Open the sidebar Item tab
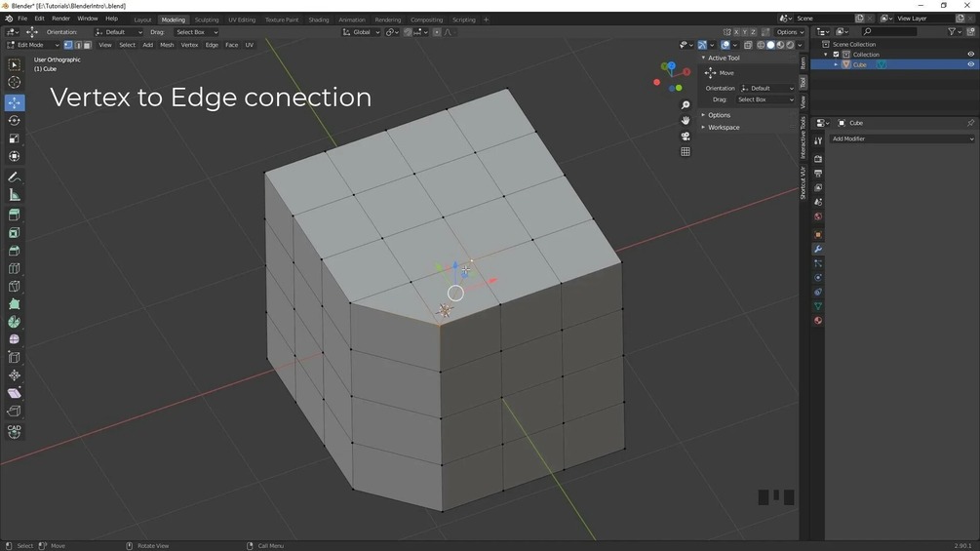 coord(804,63)
